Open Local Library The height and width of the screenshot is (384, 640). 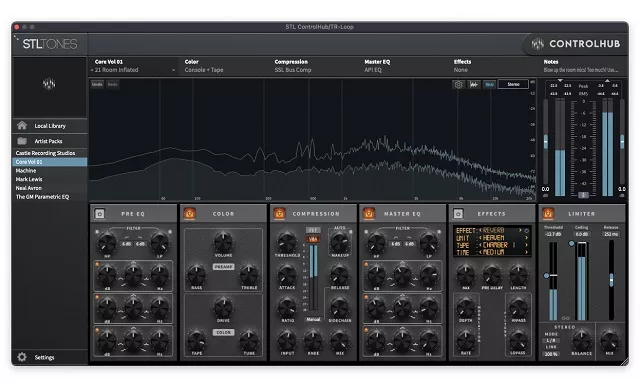49,126
